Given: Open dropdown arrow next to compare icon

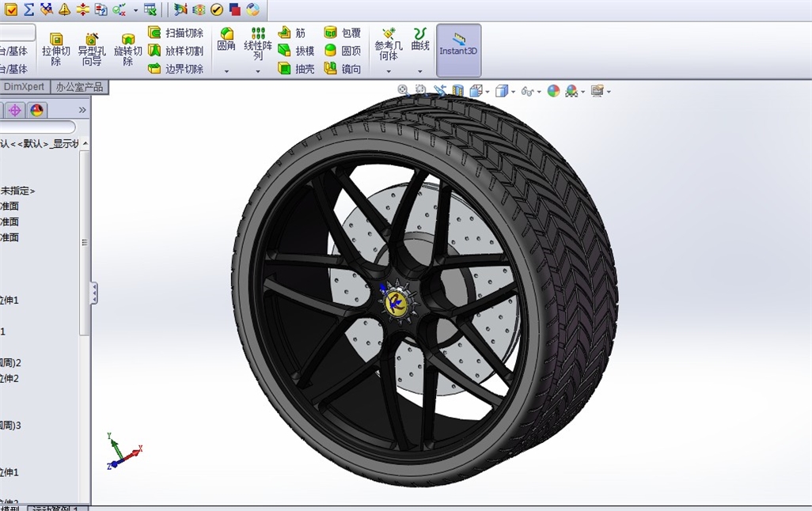Looking at the screenshot, I should pyautogui.click(x=135, y=9).
